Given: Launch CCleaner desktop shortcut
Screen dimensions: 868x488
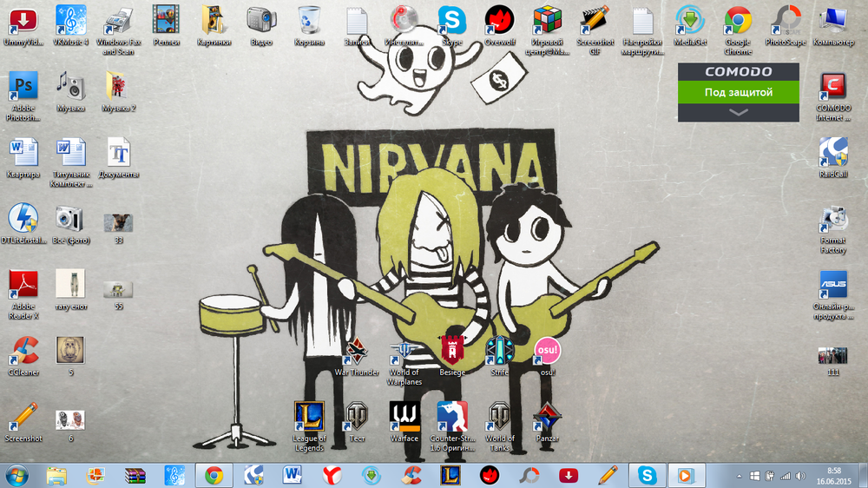Looking at the screenshot, I should pos(23,356).
